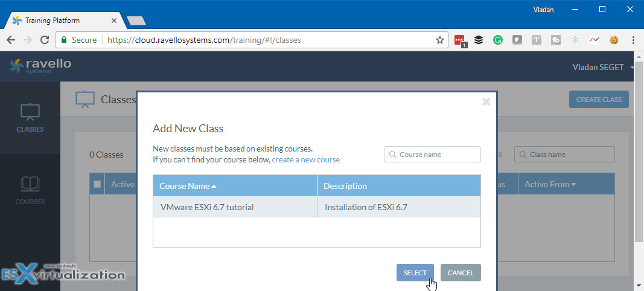Bookmark this page with the star icon
The height and width of the screenshot is (291, 644).
click(x=440, y=40)
